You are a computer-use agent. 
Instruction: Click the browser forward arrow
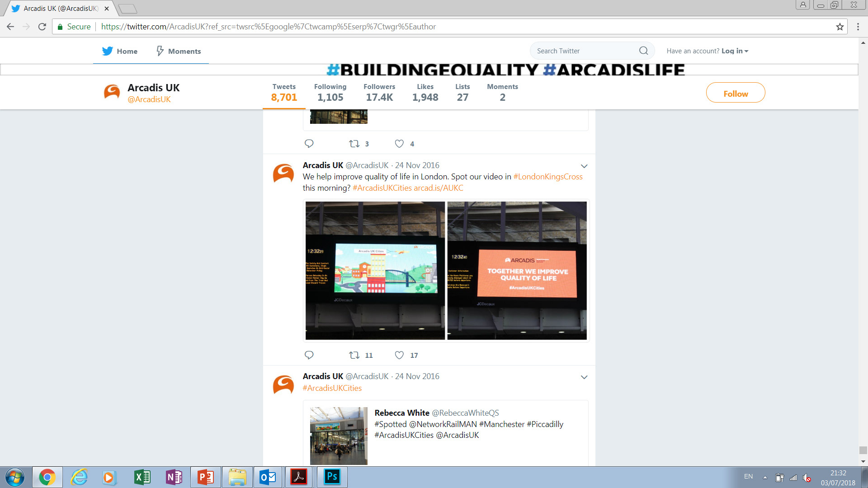[26, 27]
